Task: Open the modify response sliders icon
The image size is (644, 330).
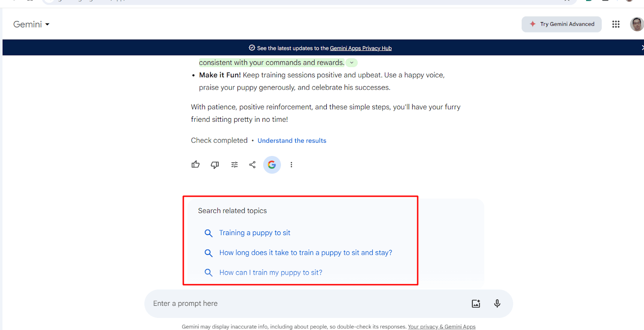Action: click(234, 165)
